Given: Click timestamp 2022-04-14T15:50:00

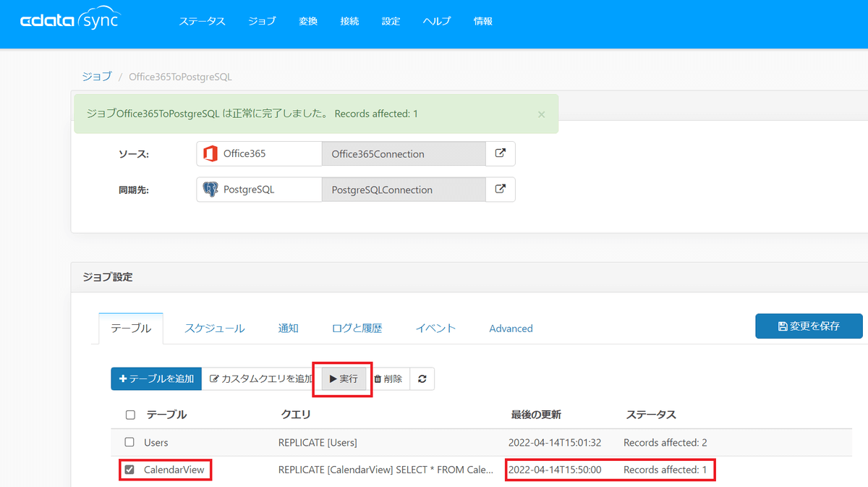Looking at the screenshot, I should point(555,470).
